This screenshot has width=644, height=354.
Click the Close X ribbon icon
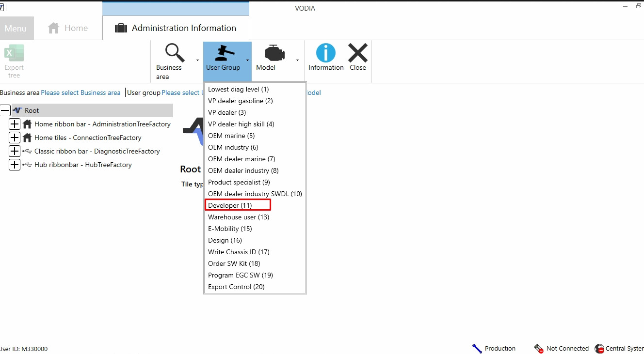(x=358, y=53)
